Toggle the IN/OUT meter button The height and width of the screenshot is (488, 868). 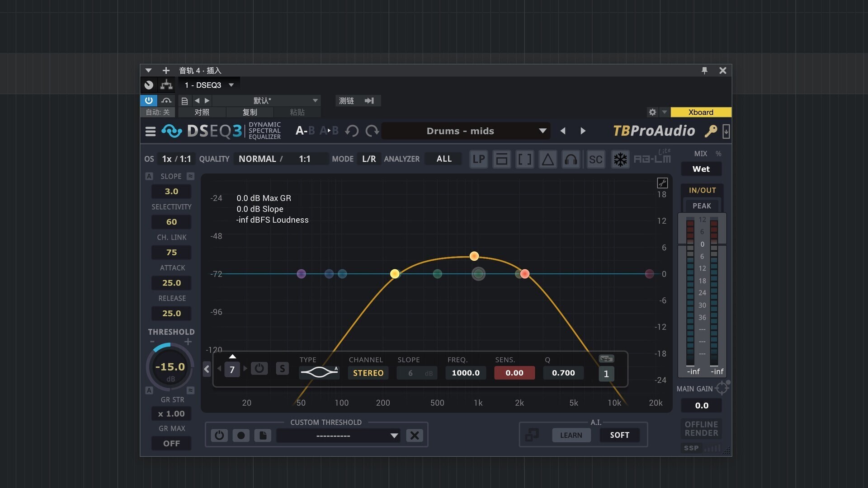702,190
